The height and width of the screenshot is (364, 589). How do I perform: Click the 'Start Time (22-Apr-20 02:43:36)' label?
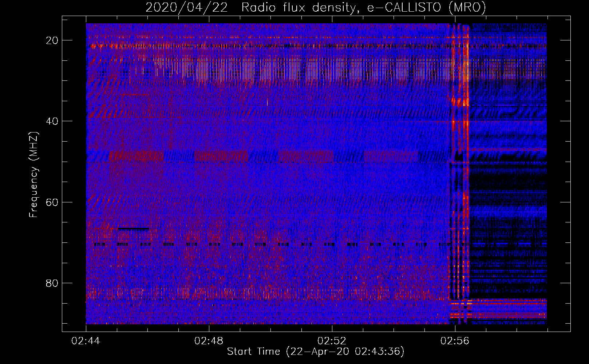(x=316, y=352)
